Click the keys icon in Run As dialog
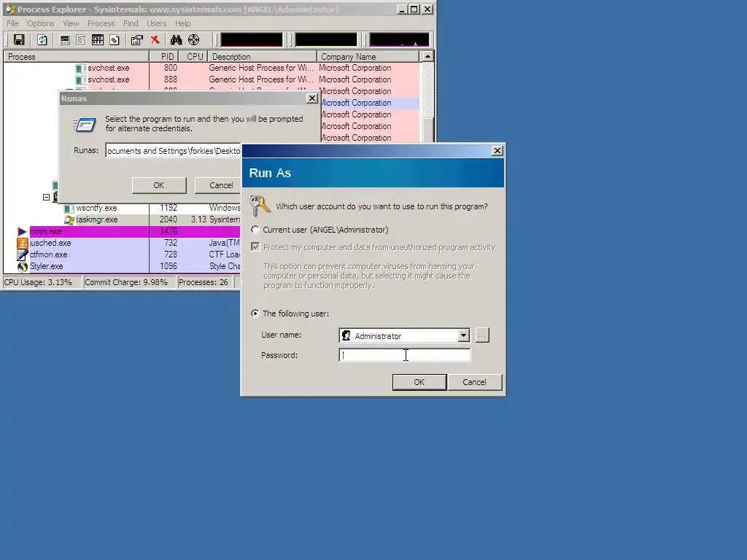The width and height of the screenshot is (747, 560). pos(260,206)
